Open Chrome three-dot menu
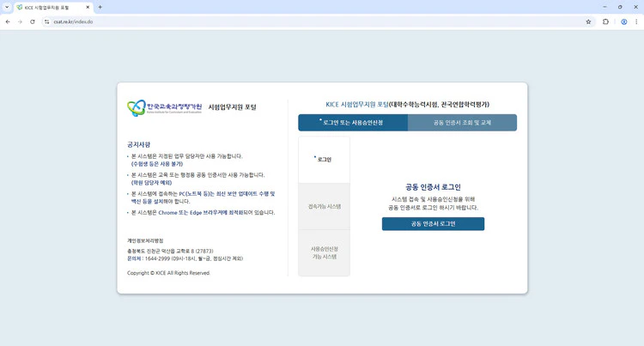 click(636, 21)
